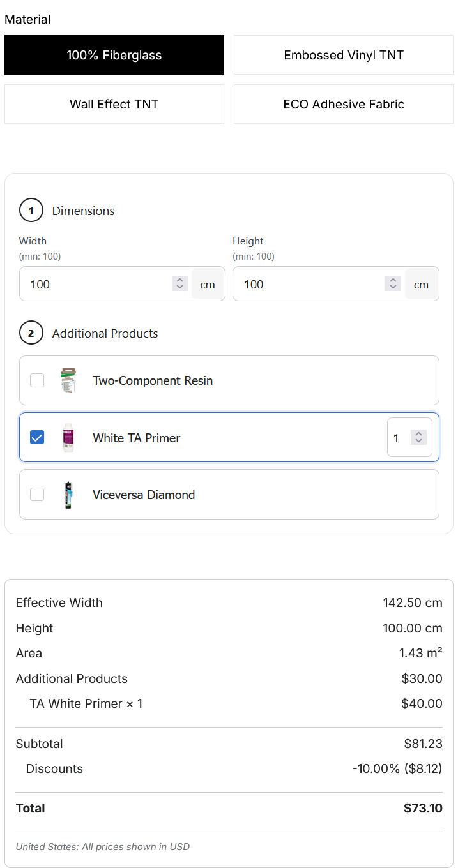Adjust the Width spinner arrows
The width and height of the screenshot is (458, 868).
tap(179, 284)
